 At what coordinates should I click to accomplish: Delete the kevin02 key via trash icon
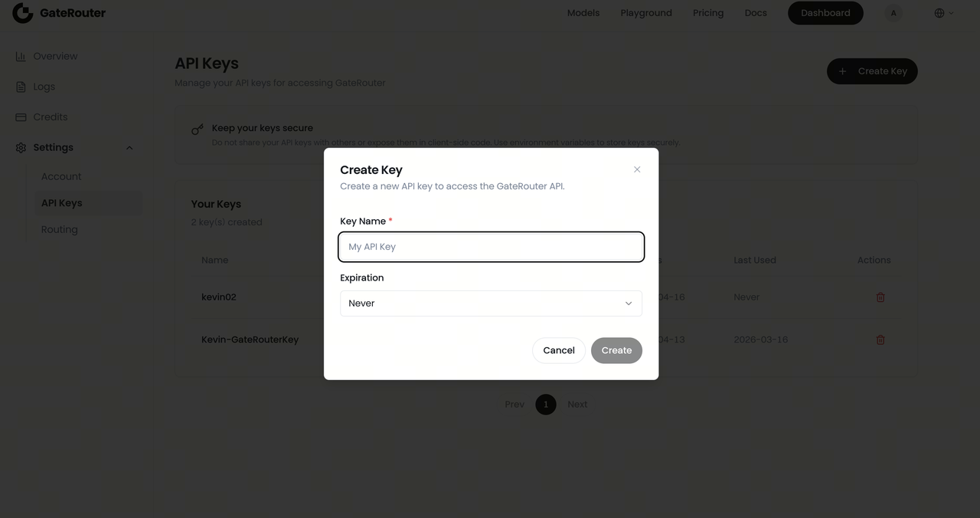(x=880, y=297)
